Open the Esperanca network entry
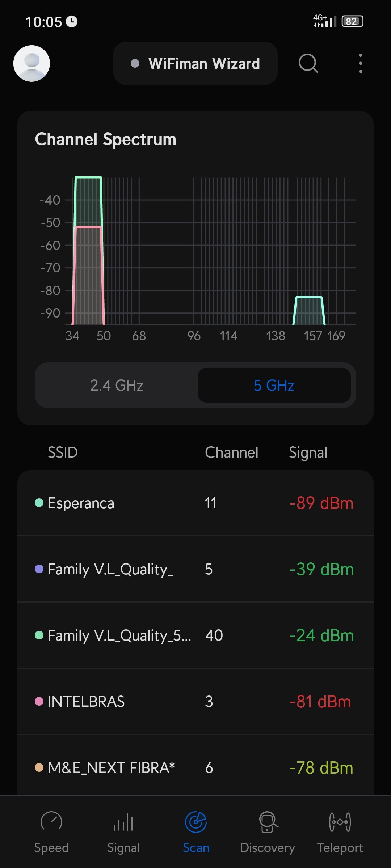Image resolution: width=391 pixels, height=868 pixels. pyautogui.click(x=195, y=503)
